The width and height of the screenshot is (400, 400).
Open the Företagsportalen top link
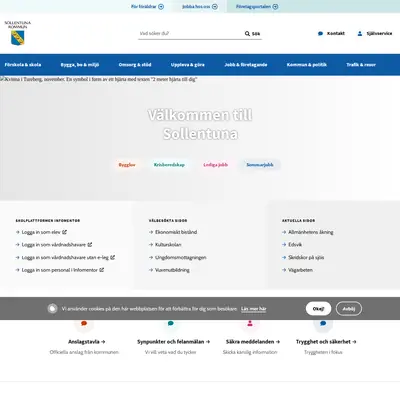(x=257, y=7)
